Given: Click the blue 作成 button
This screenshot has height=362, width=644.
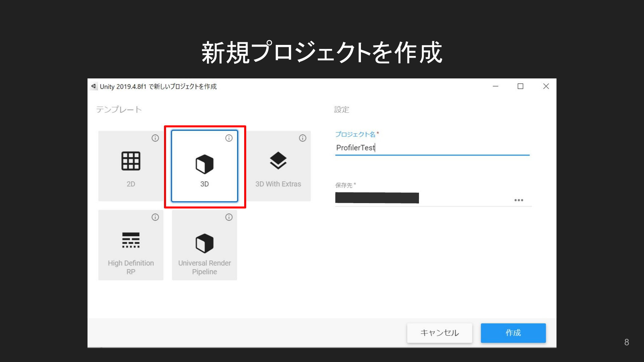Looking at the screenshot, I should (x=513, y=333).
